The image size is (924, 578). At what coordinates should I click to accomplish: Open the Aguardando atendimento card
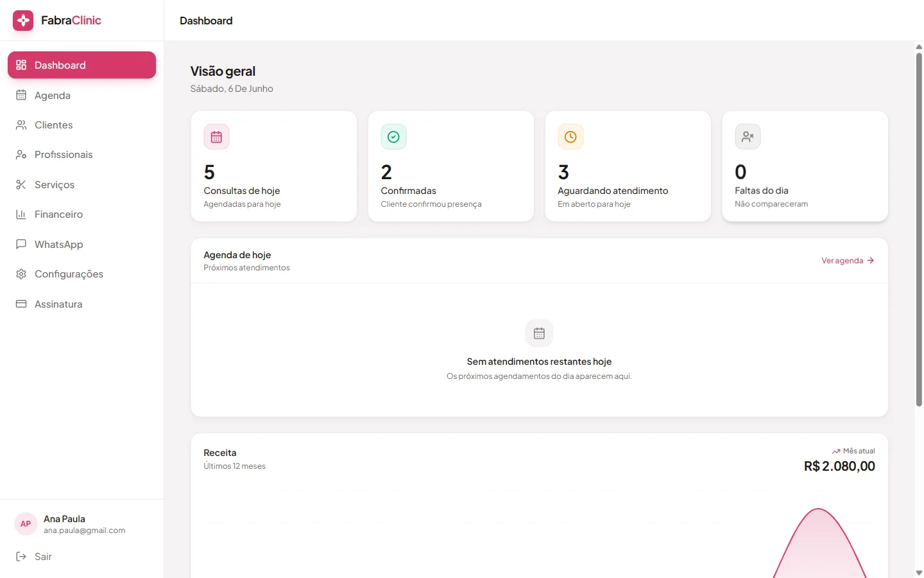628,166
